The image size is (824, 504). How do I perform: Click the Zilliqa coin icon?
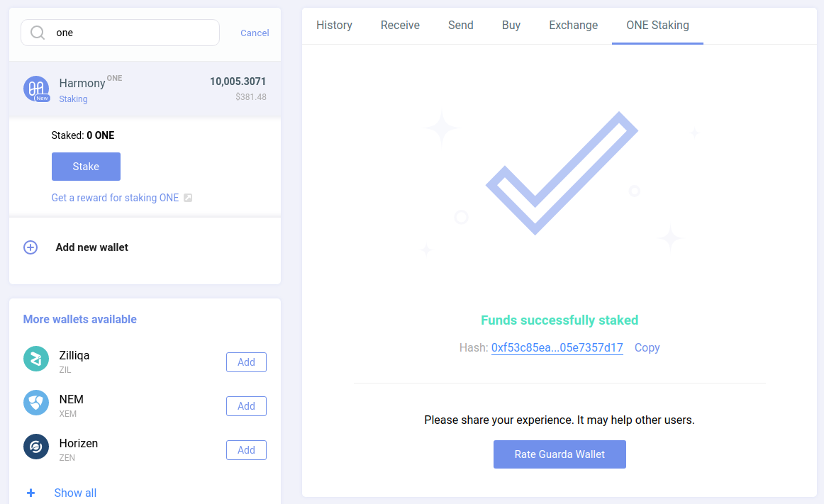pos(36,359)
